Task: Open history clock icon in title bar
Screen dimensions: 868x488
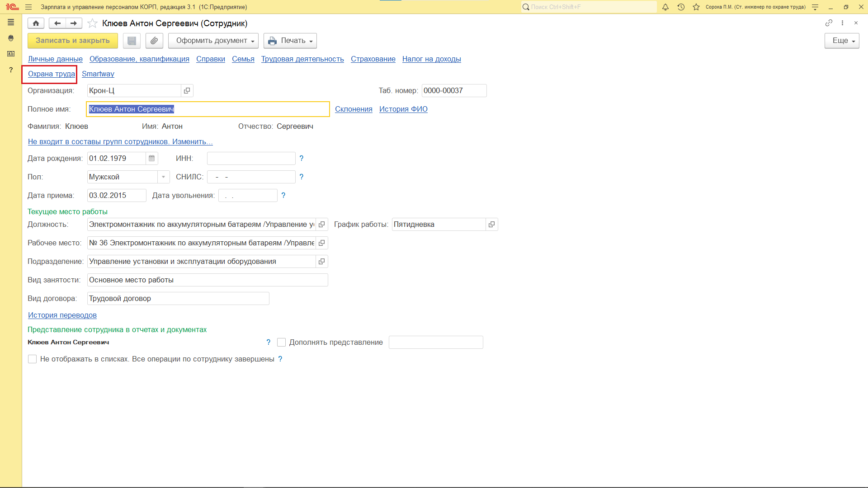Action: click(681, 7)
